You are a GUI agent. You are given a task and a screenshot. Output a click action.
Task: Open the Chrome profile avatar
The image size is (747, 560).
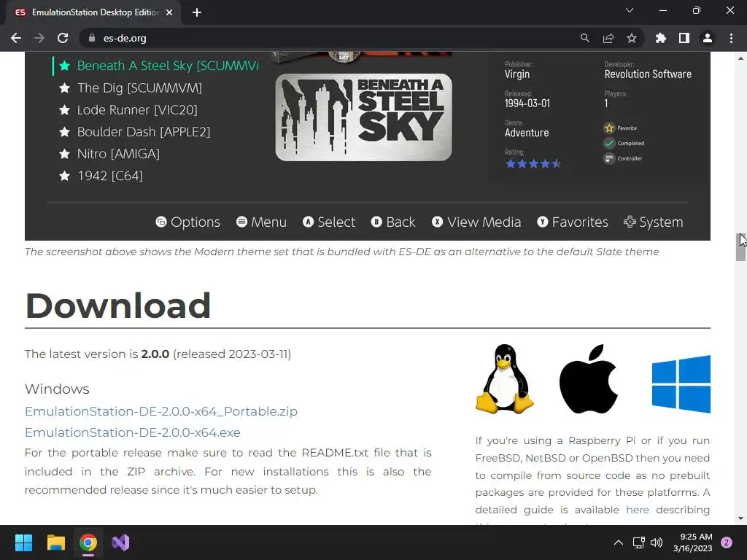pyautogui.click(x=708, y=38)
